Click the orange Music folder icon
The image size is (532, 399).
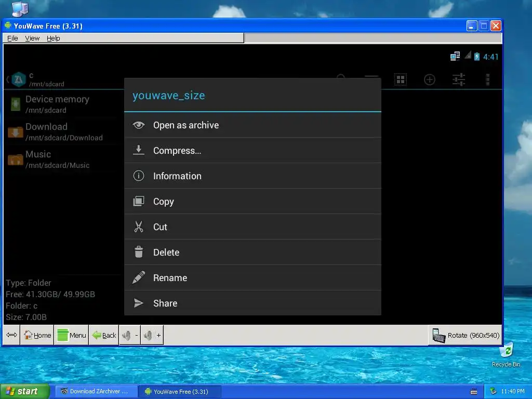pyautogui.click(x=15, y=159)
